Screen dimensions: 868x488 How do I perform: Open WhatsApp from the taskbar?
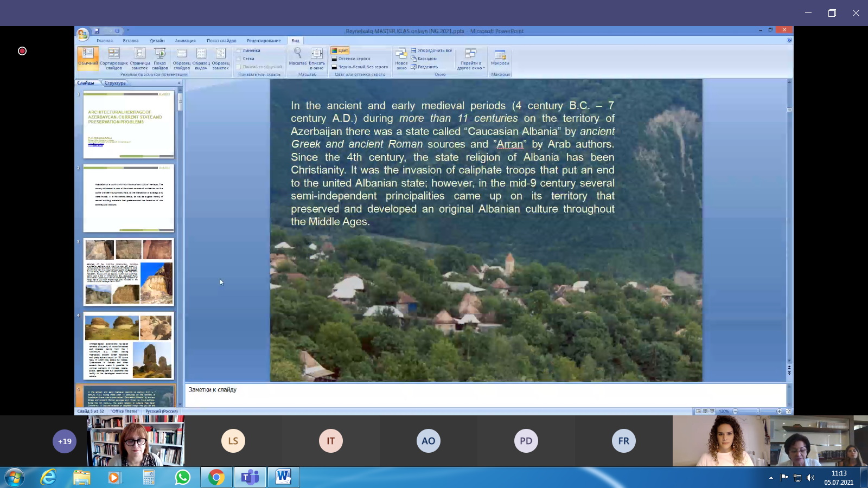[x=183, y=477]
